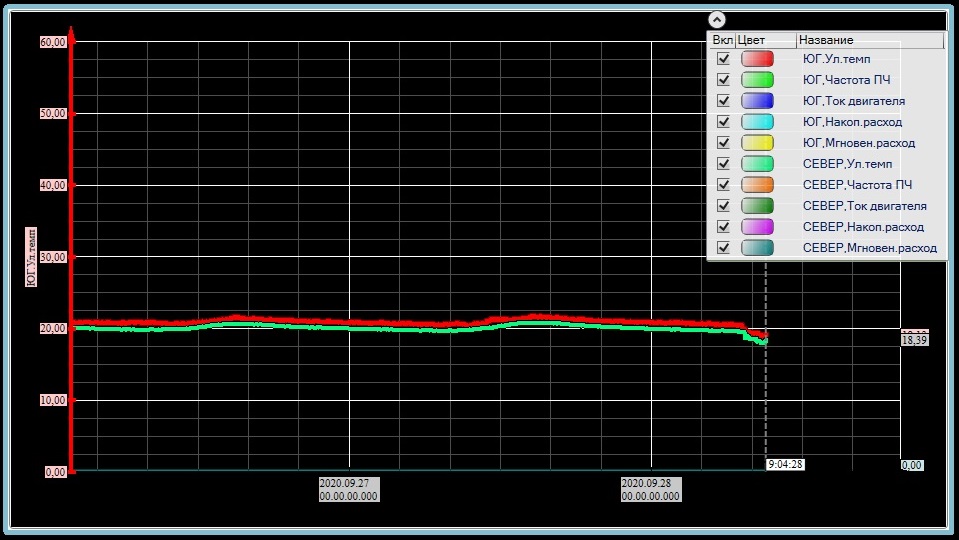Open blue swatch for ЮГ,Ток двигателя

click(757, 100)
